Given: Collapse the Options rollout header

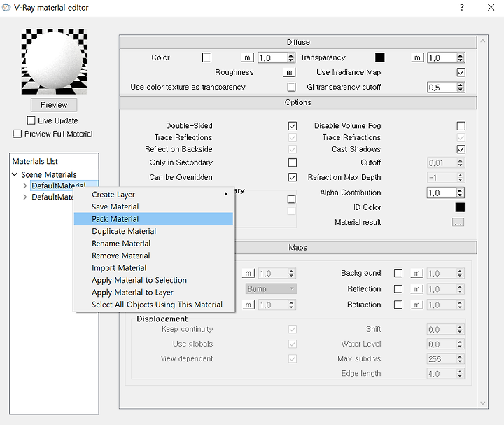Looking at the screenshot, I should [298, 102].
